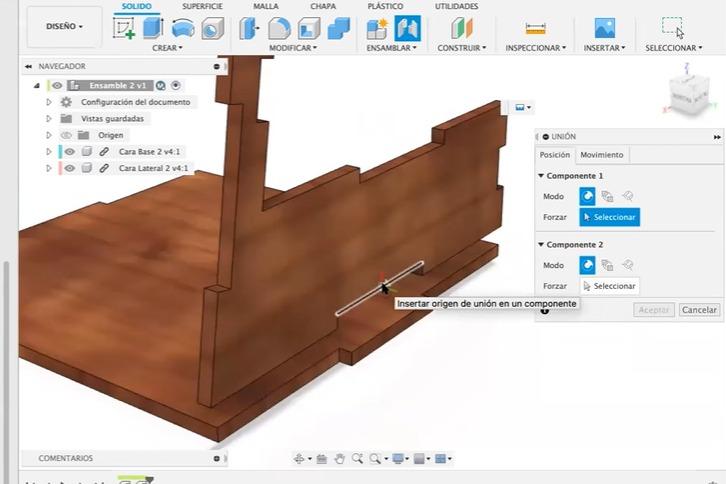Click the Combine tool icon
The height and width of the screenshot is (484, 726).
pos(339,29)
